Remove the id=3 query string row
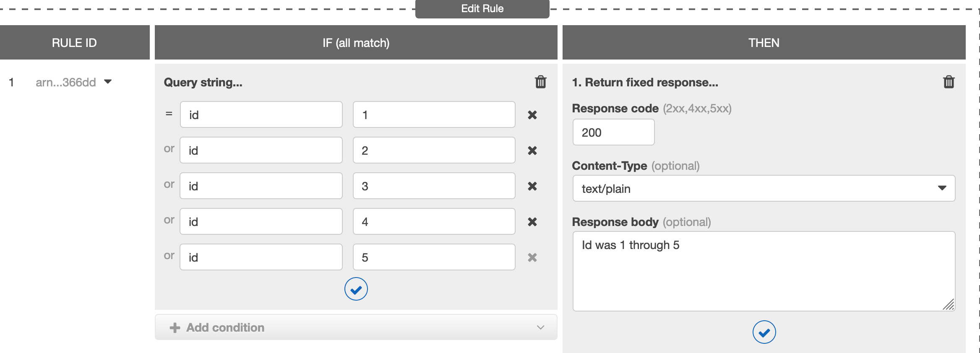The width and height of the screenshot is (980, 353). (532, 186)
